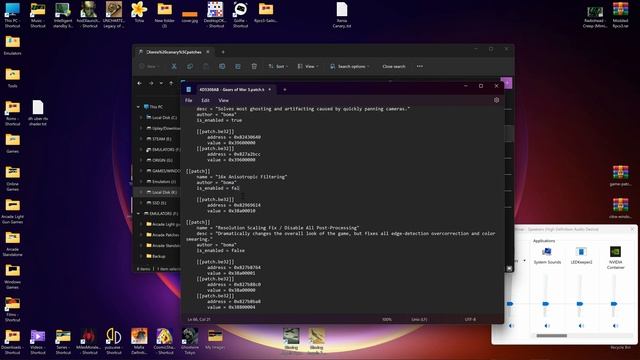Click UTF-8 encoding in Notepad status bar
This screenshot has height=360, width=640.
[x=470, y=319]
